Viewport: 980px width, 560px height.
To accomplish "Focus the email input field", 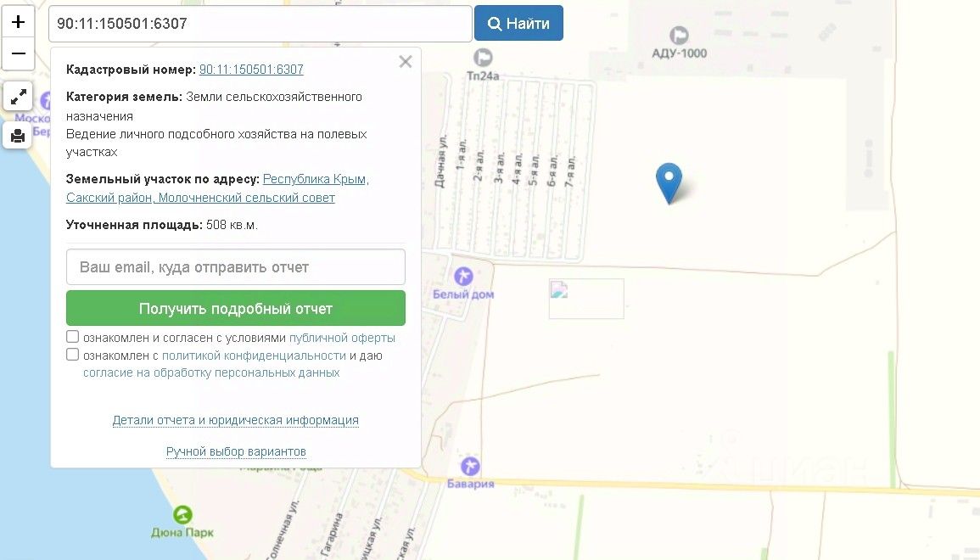I will 236,267.
